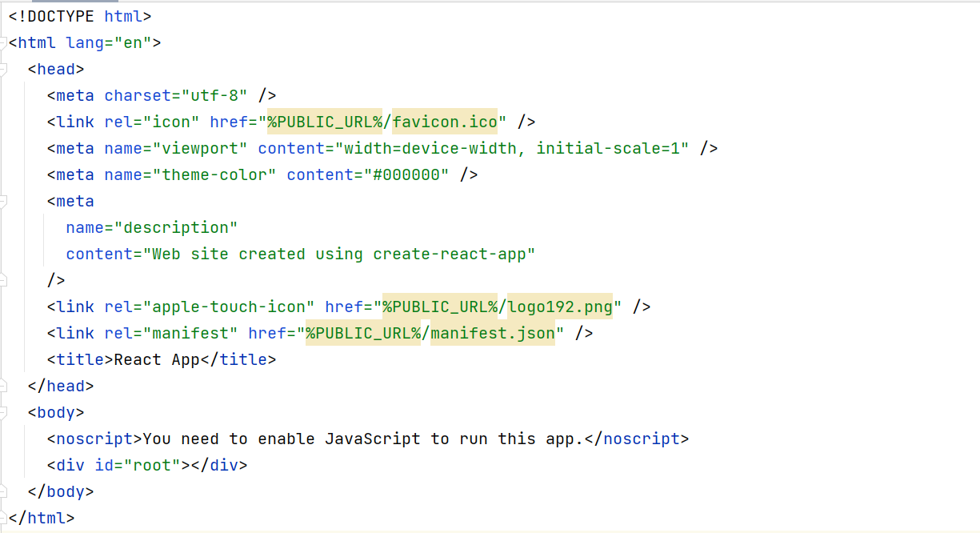This screenshot has height=533, width=980.
Task: Click the DOCTYPE declaration line
Action: click(79, 16)
